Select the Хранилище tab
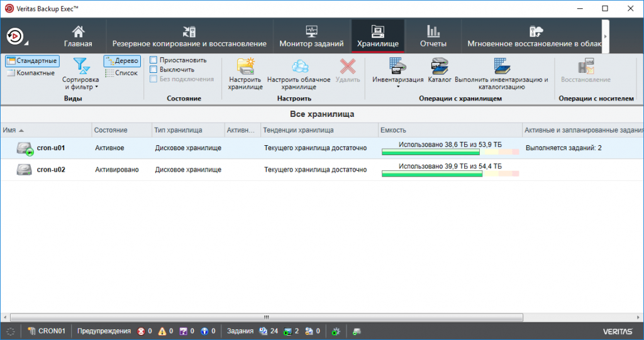644x340 pixels. coord(378,36)
